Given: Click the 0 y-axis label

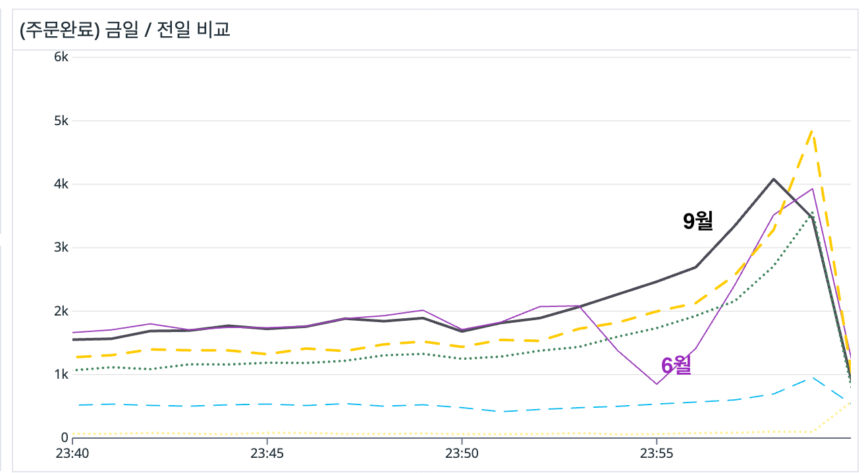Looking at the screenshot, I should coord(65,437).
